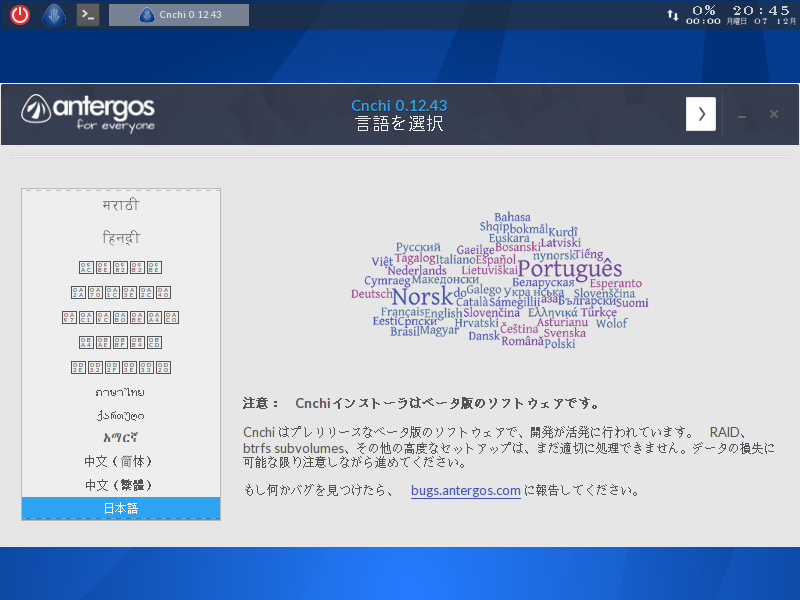800x600 pixels.
Task: Select मराठी Marathi at the top of the list
Action: (120, 204)
